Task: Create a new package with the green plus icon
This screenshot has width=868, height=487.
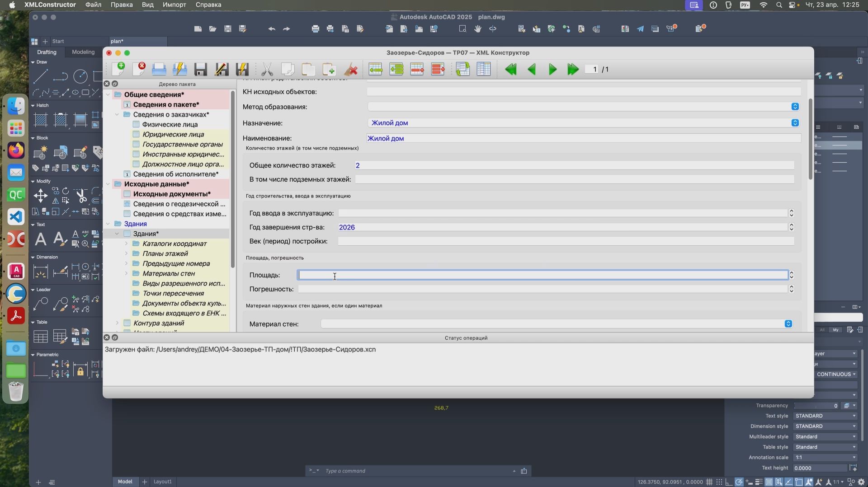Action: tap(119, 69)
